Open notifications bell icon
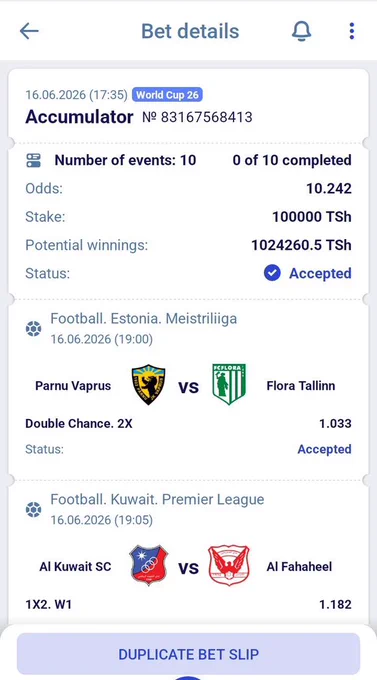 (x=301, y=31)
